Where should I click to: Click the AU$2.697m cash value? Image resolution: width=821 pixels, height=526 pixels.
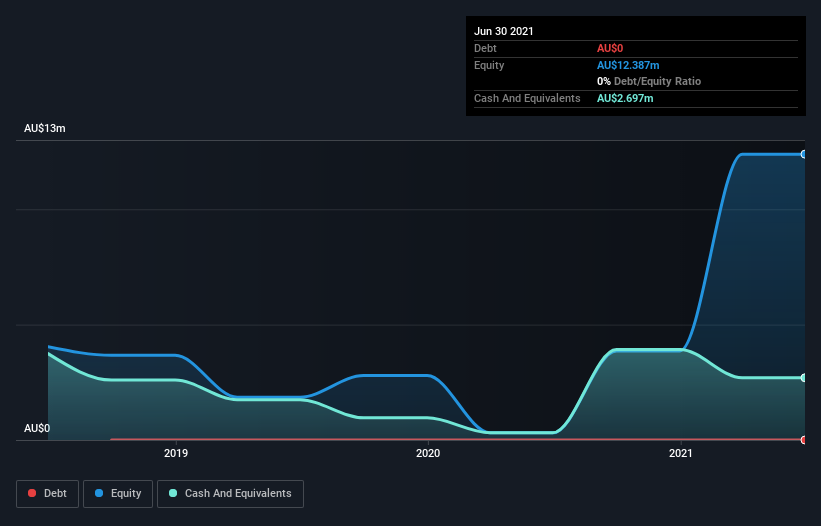pos(625,98)
